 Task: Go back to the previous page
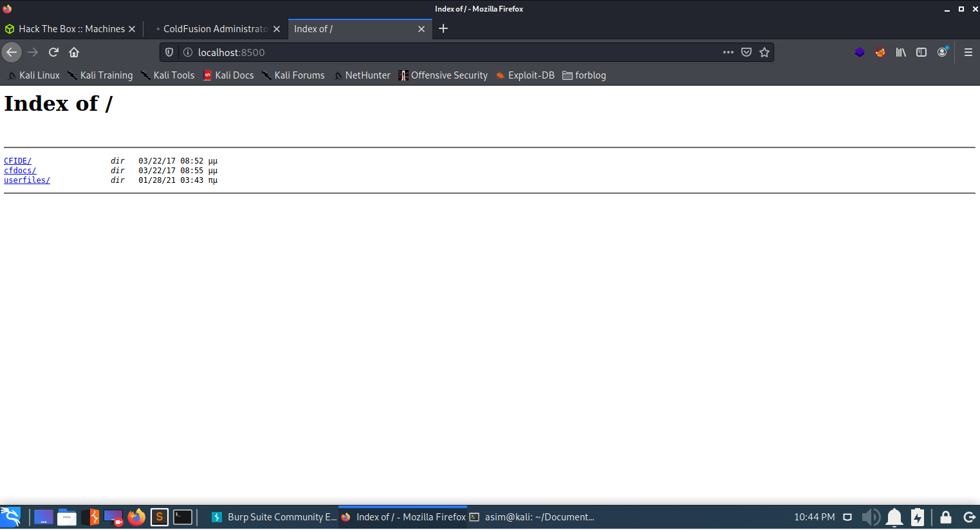(x=12, y=52)
